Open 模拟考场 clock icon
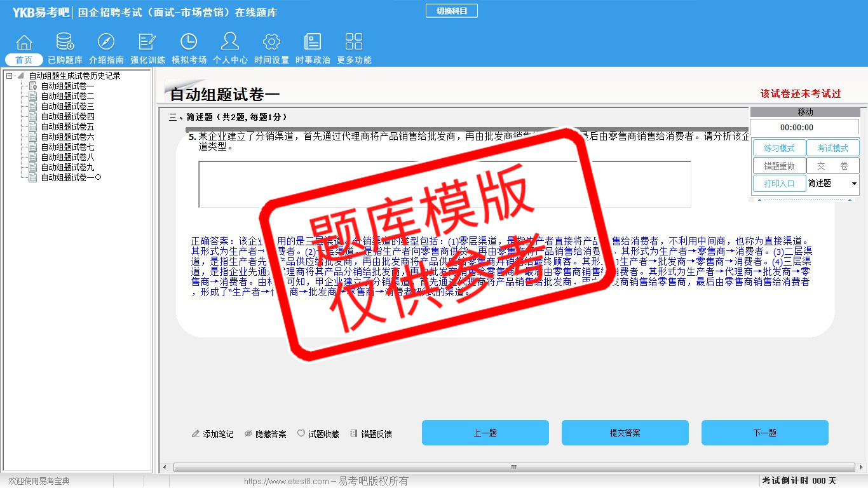 pyautogui.click(x=189, y=42)
